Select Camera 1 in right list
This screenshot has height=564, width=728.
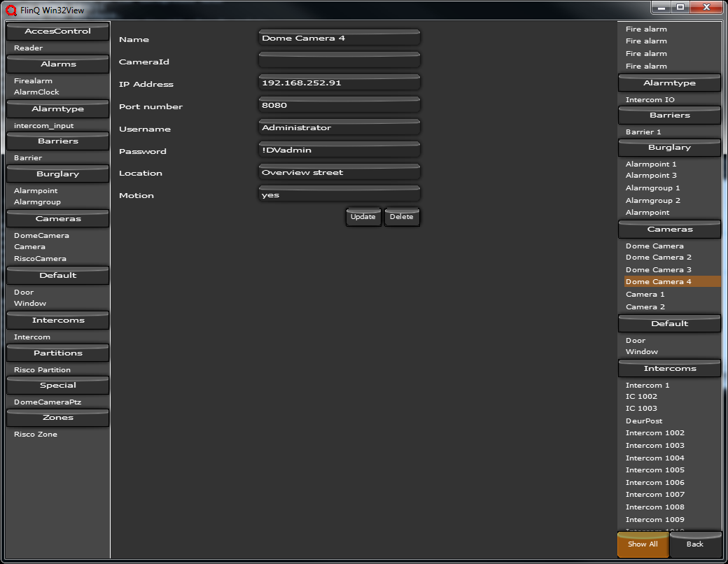(645, 295)
